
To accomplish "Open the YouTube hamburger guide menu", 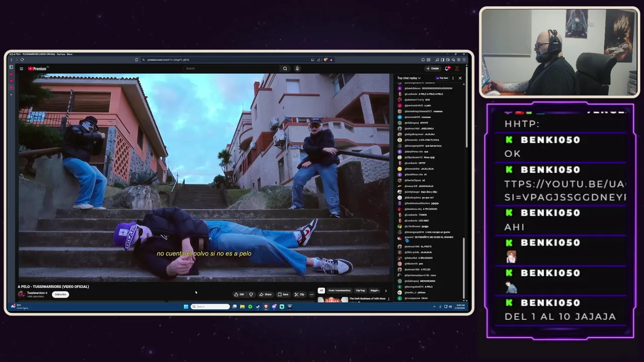I will (21, 69).
